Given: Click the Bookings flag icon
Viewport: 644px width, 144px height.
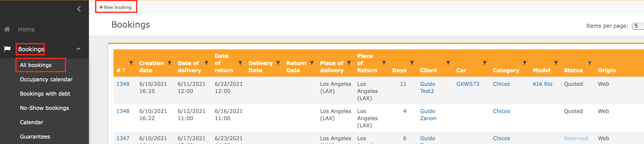Looking at the screenshot, I should pos(7,49).
